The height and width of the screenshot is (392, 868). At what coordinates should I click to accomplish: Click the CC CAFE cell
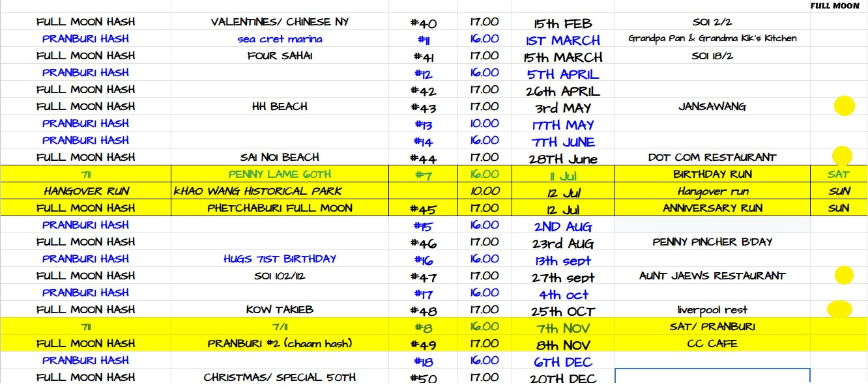pos(712,343)
